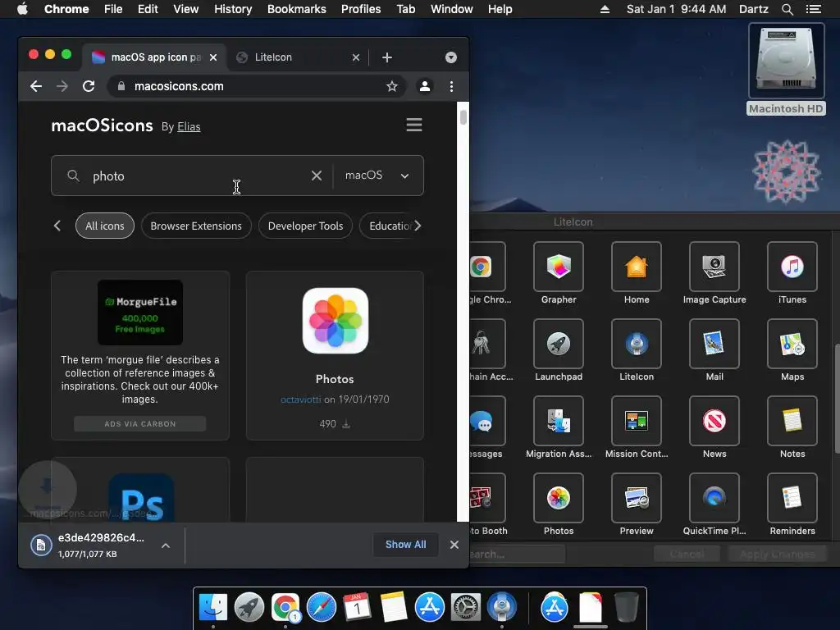Select the Grapher icon in LiteIcon
This screenshot has width=840, height=630.
558,267
